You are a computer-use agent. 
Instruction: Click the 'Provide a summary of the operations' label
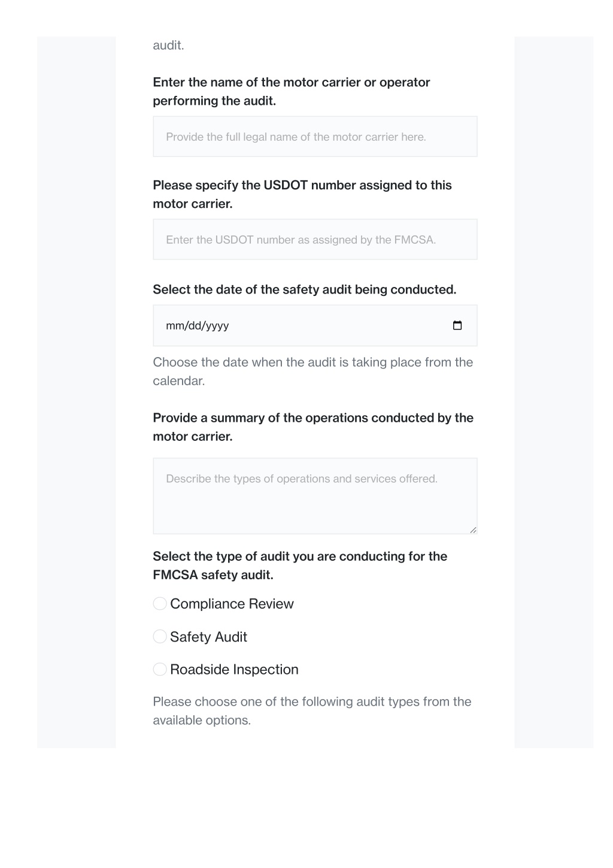pyautogui.click(x=313, y=427)
